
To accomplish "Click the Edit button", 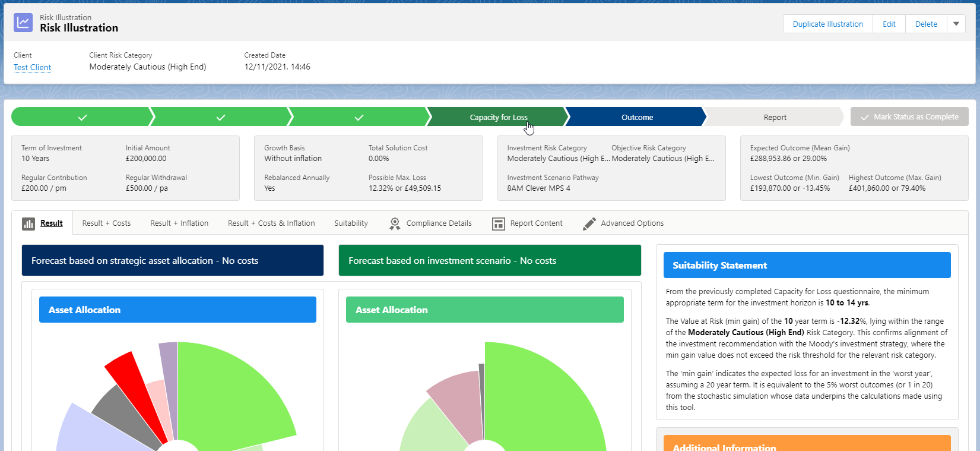I will (x=889, y=24).
